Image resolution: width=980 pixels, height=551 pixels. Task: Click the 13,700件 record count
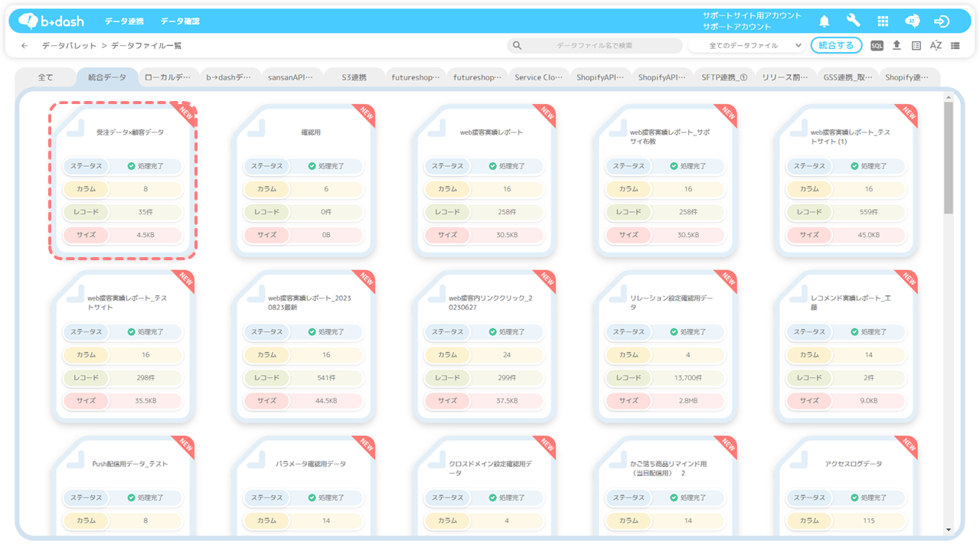tap(688, 378)
